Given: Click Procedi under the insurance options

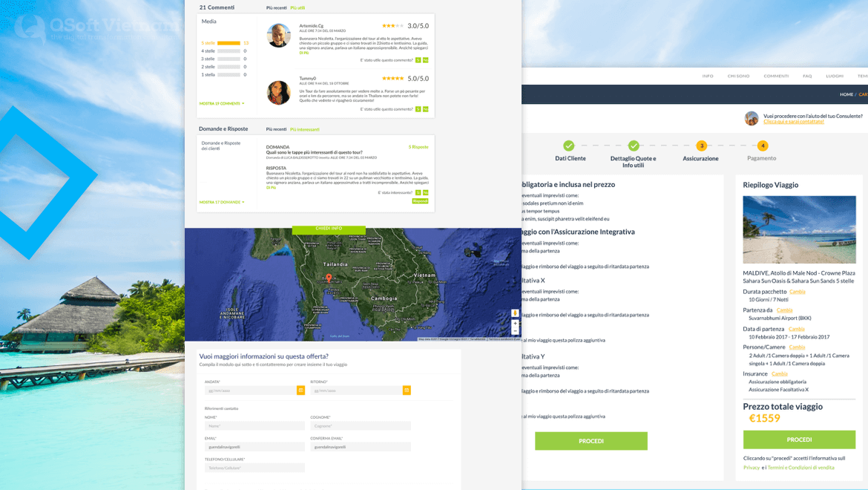Looking at the screenshot, I should click(591, 441).
